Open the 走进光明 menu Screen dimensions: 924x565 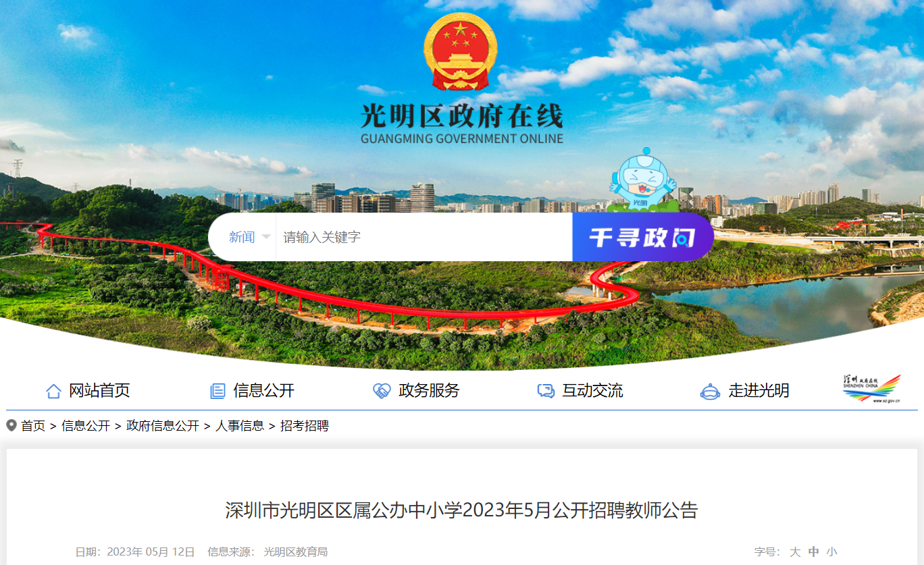[x=759, y=391]
